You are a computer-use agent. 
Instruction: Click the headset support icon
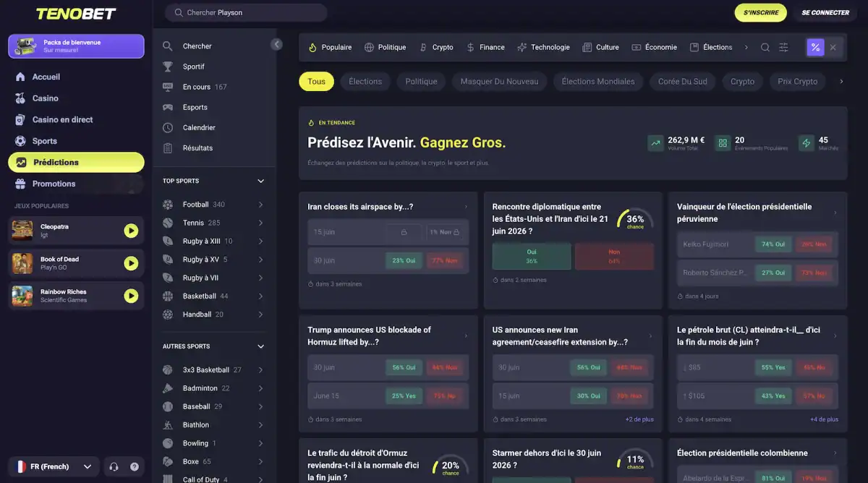pyautogui.click(x=114, y=466)
